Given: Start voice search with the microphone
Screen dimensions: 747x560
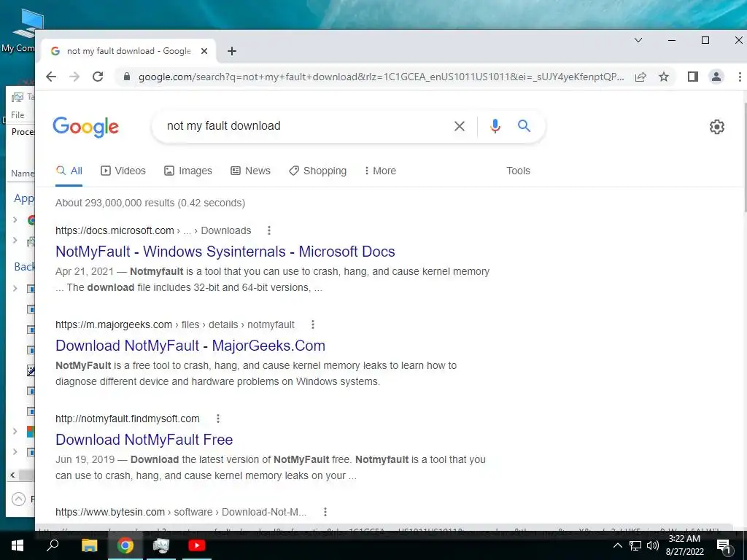Looking at the screenshot, I should point(495,126).
